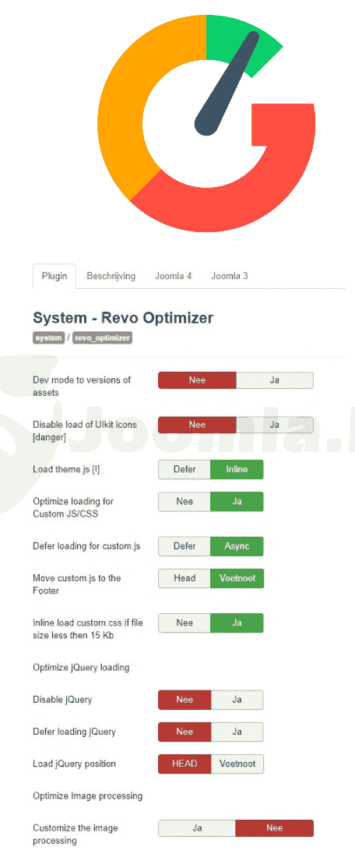Select Ja for Customize the image processing
The height and width of the screenshot is (868, 355).
pyautogui.click(x=198, y=828)
